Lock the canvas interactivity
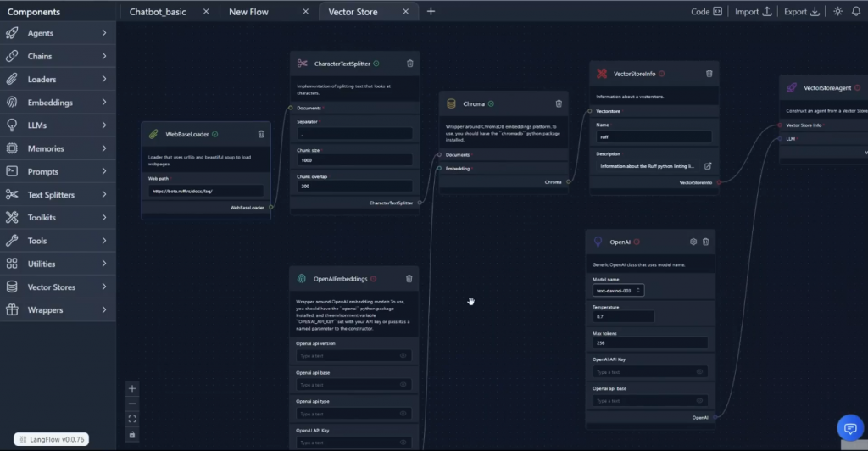Image resolution: width=868 pixels, height=451 pixels. (x=131, y=435)
